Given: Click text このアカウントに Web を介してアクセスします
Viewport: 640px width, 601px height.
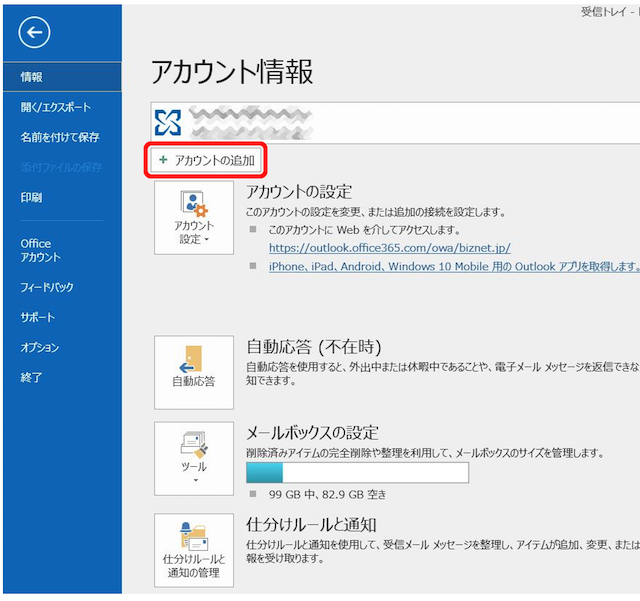Looking at the screenshot, I should click(x=364, y=230).
